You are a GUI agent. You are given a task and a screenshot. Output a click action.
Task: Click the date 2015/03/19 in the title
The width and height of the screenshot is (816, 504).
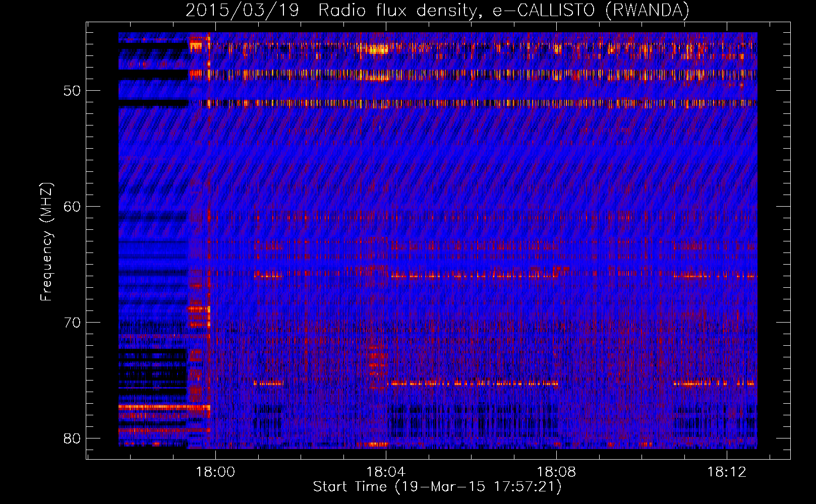(x=243, y=10)
